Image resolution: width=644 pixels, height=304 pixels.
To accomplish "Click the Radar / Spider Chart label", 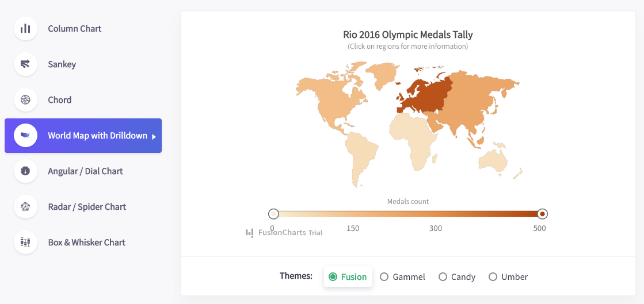I will tap(87, 207).
